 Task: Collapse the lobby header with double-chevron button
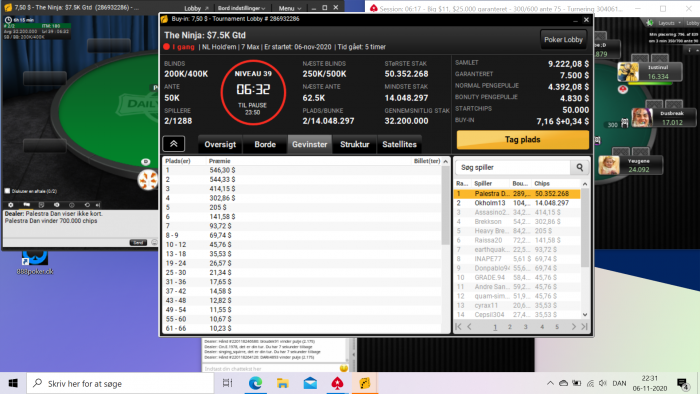click(174, 144)
